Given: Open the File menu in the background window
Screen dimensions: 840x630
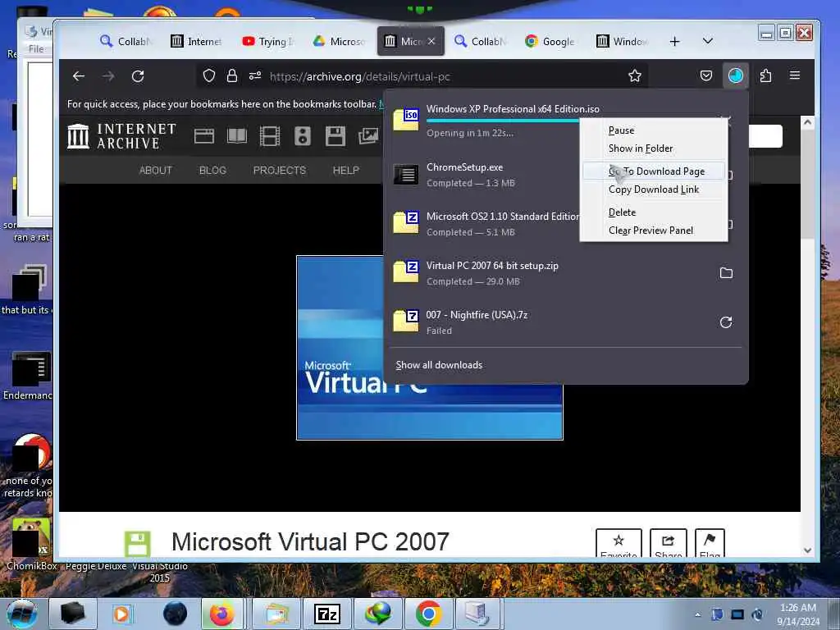Looking at the screenshot, I should click(36, 48).
